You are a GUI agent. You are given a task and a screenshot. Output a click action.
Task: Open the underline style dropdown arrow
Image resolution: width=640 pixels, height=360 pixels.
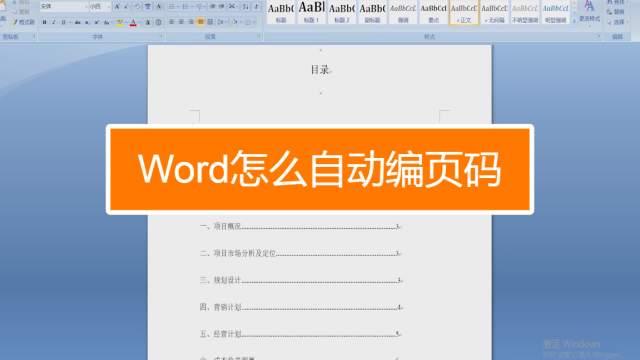(x=70, y=22)
